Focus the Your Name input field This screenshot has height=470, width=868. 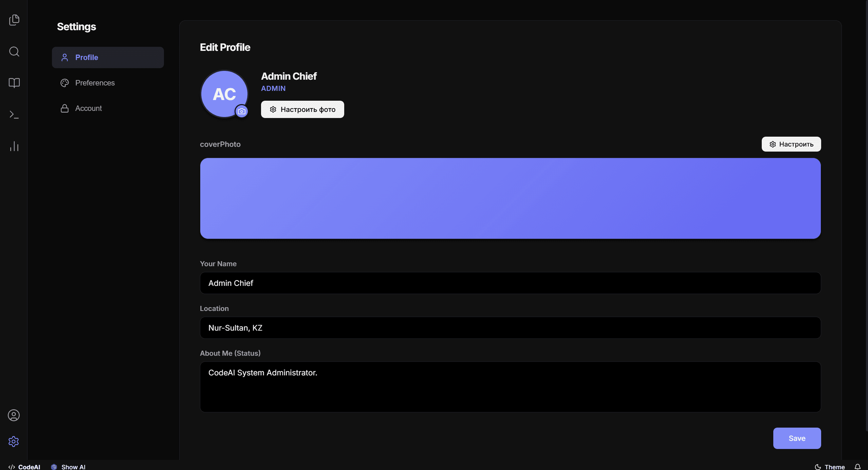click(510, 283)
